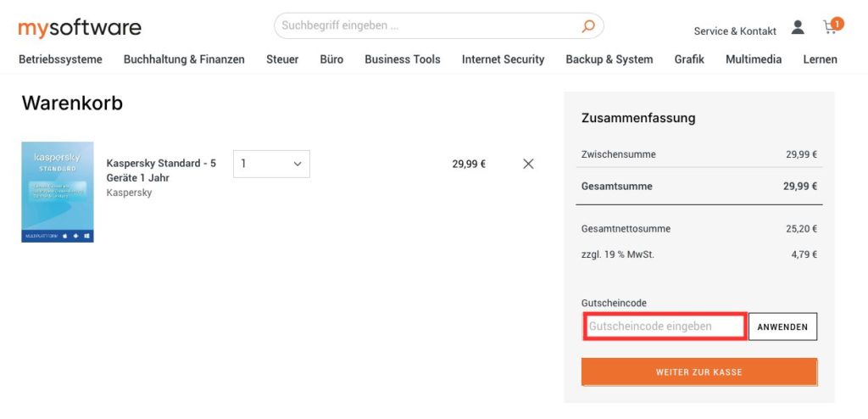Click the 19 % MwSt. 4,79 € value
This screenshot has height=419, width=868.
(x=804, y=255)
